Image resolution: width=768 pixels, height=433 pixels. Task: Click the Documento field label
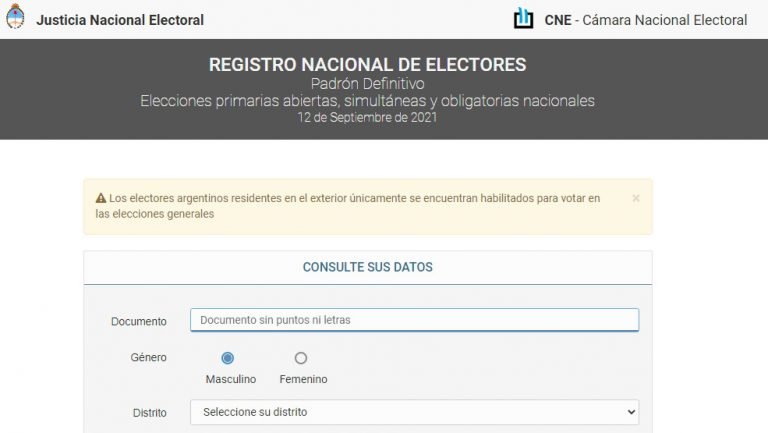pos(138,321)
